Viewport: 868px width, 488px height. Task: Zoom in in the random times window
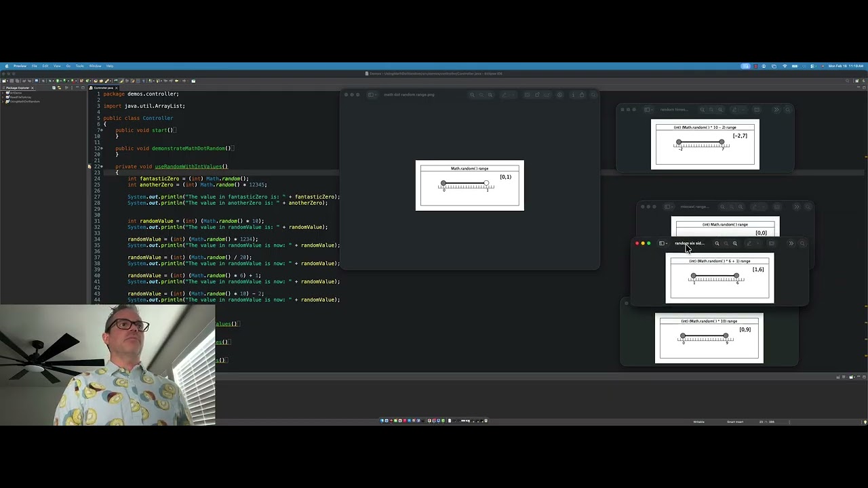pos(720,110)
